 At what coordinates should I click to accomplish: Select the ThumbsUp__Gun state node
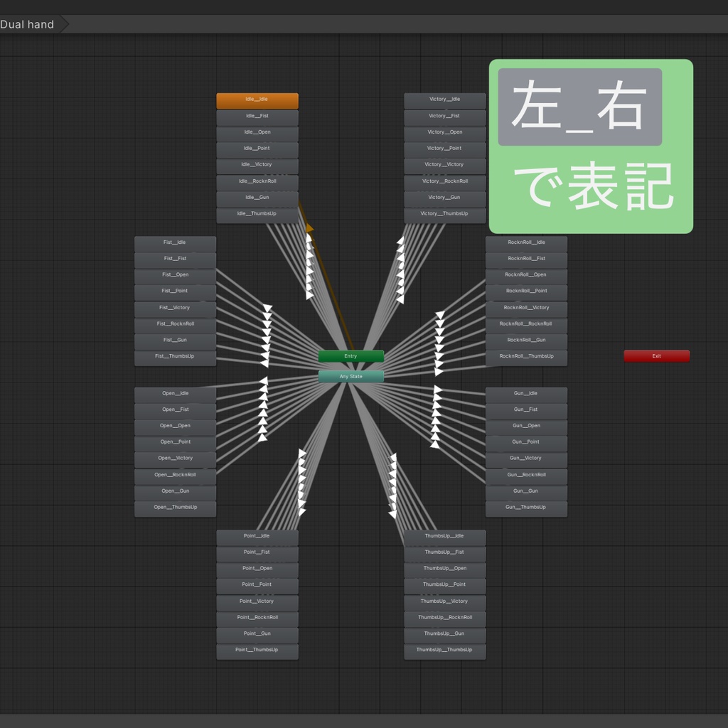(445, 635)
